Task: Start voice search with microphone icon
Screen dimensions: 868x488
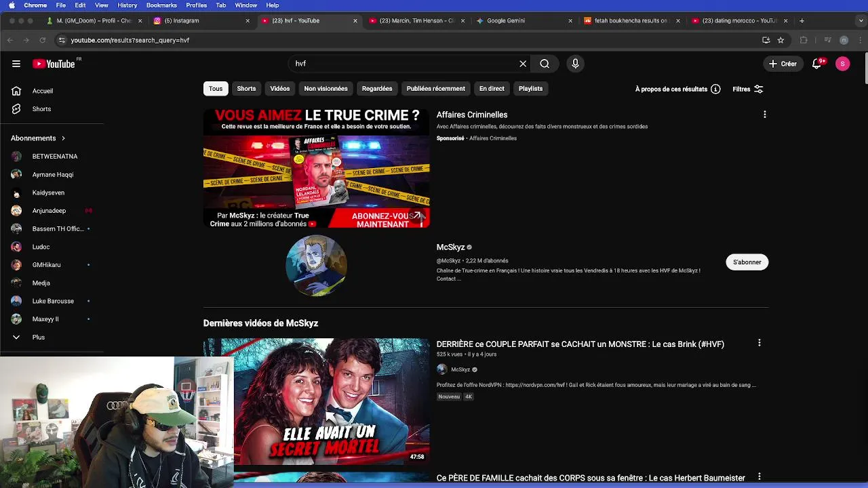Action: tap(575, 64)
